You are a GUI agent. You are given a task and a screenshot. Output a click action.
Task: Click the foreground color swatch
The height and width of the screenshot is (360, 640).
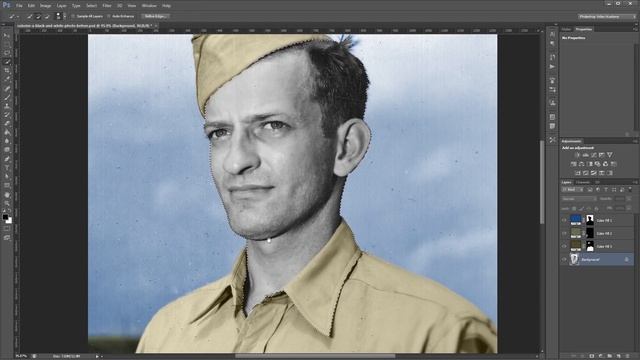5,217
